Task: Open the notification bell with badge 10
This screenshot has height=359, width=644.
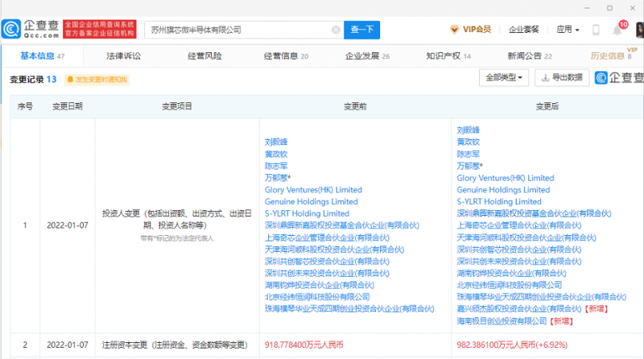Action: [617, 30]
